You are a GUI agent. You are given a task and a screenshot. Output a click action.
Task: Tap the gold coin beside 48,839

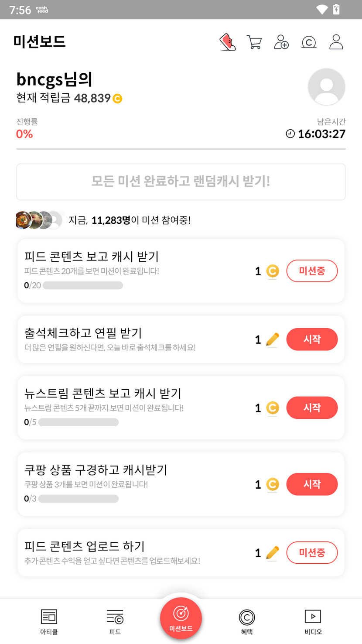(117, 99)
